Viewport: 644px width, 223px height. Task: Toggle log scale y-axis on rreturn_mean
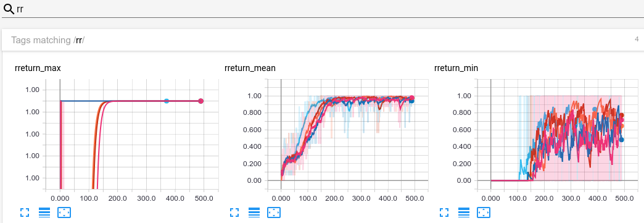(x=254, y=212)
